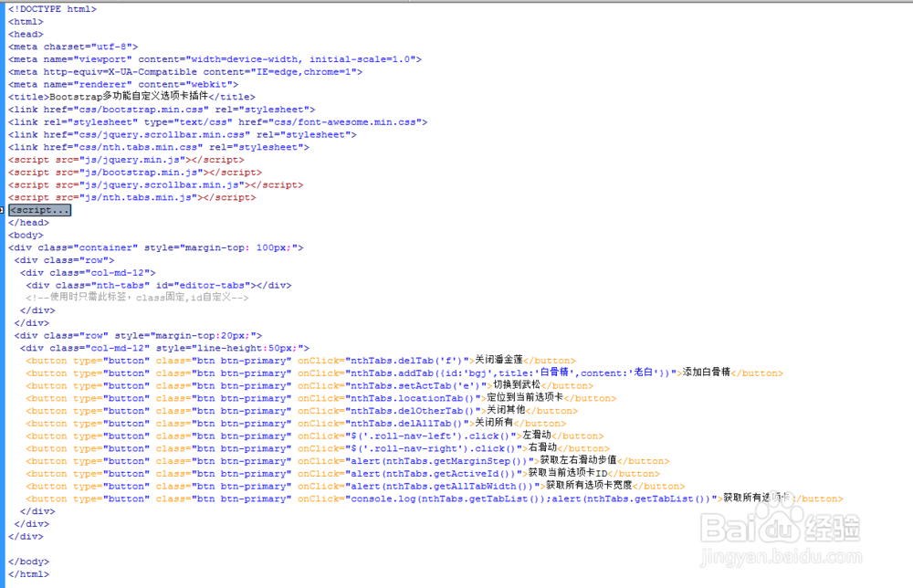Click the opening <html> tag line
Image resolution: width=913 pixels, height=588 pixels.
[26, 22]
